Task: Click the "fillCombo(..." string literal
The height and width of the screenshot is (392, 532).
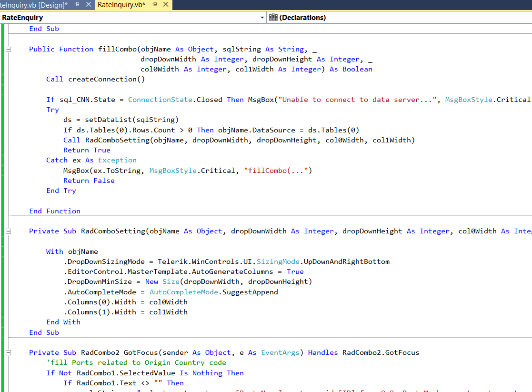Action: [x=276, y=171]
